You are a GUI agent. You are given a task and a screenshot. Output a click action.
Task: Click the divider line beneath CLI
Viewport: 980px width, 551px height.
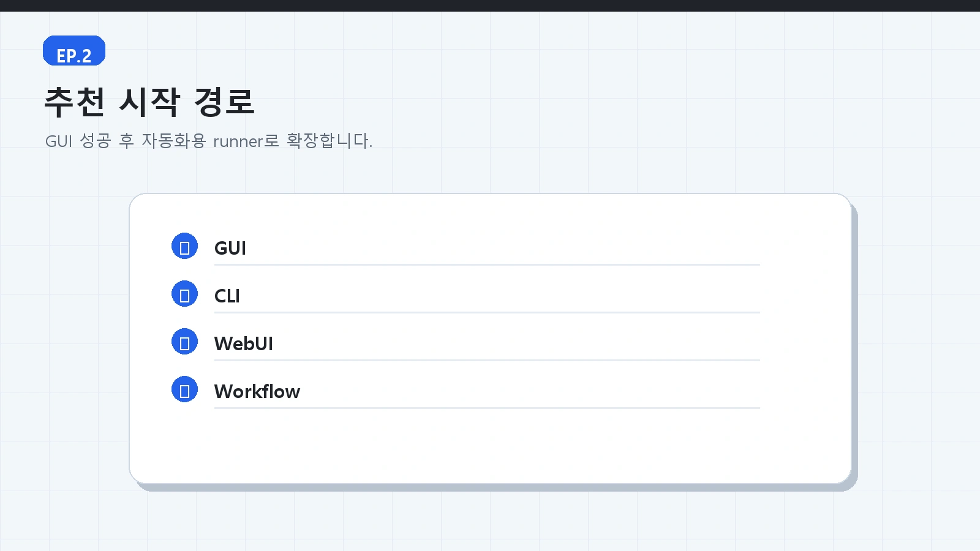[x=487, y=313]
